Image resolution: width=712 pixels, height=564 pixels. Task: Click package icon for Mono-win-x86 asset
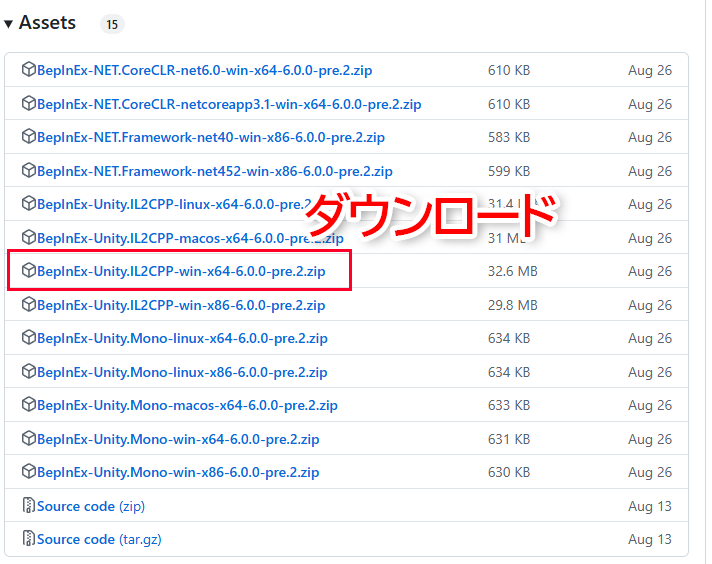pyautogui.click(x=29, y=472)
